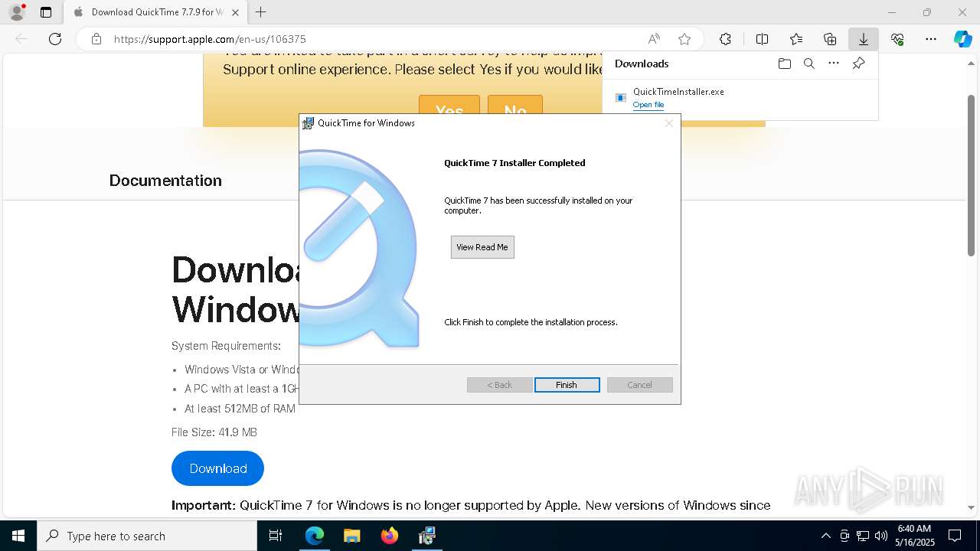The image size is (980, 551).
Task: Open the Collections icon
Action: point(830,39)
